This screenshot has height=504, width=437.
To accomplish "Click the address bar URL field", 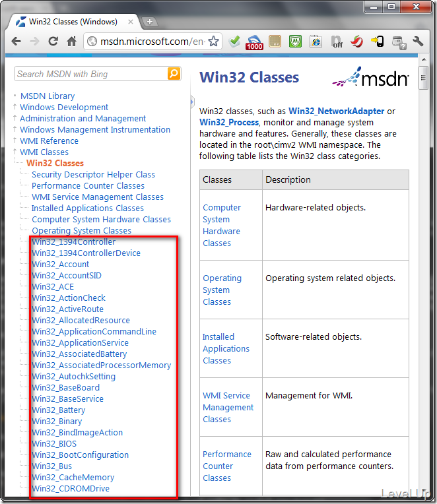I will pos(152,41).
